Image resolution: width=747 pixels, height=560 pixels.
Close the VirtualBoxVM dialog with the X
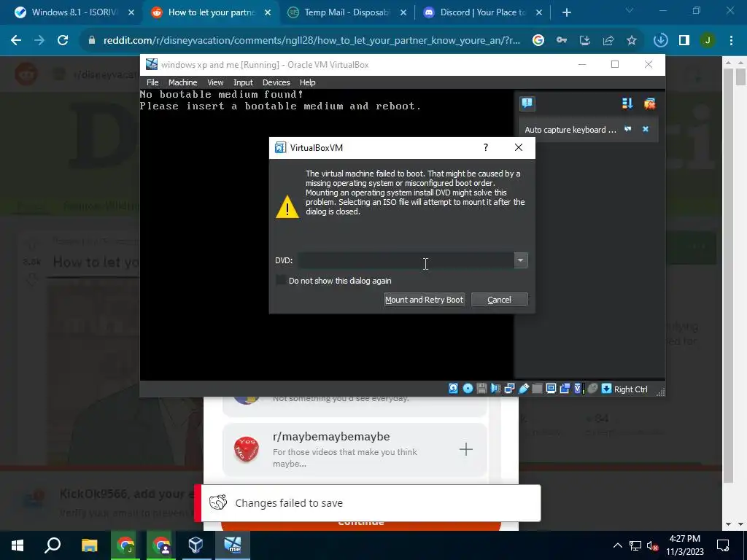click(x=519, y=147)
